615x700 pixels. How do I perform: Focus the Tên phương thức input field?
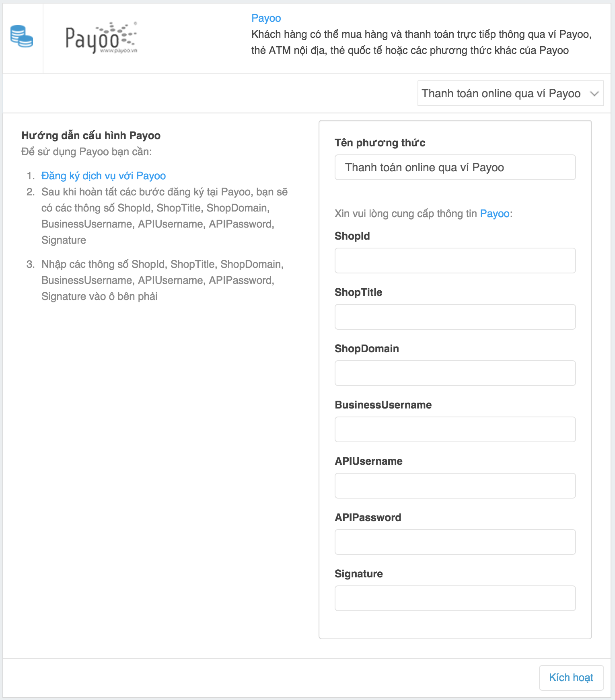click(455, 167)
